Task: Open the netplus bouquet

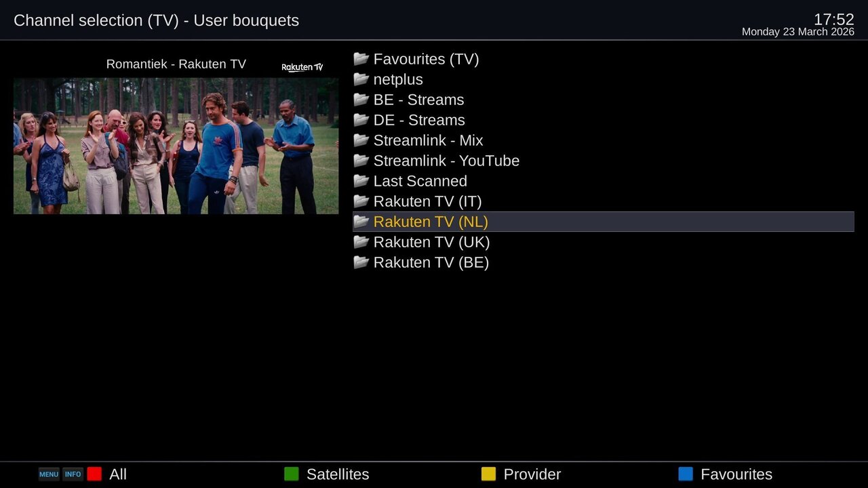Action: (604, 79)
